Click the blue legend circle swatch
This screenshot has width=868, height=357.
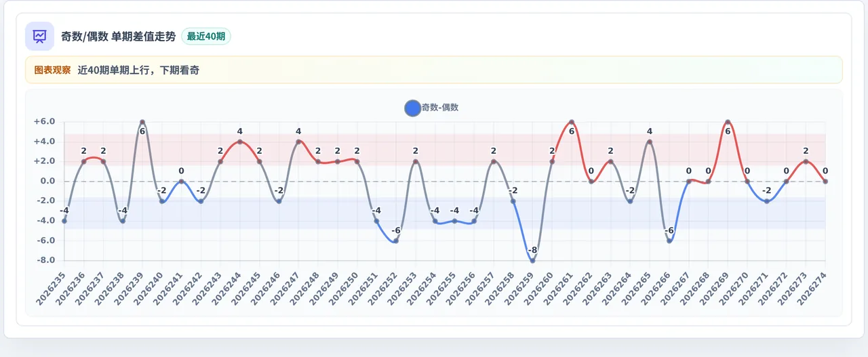412,108
